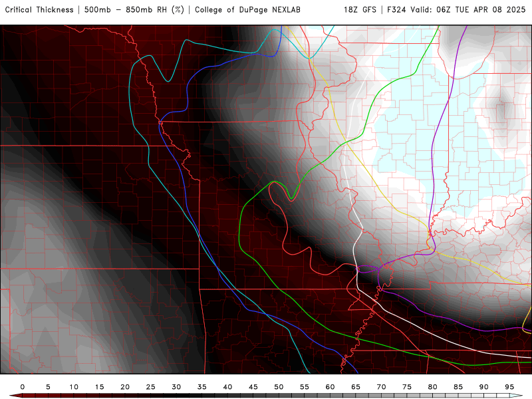Click the colorbar label "10"
Screen dimensions: 532x399
74,387
